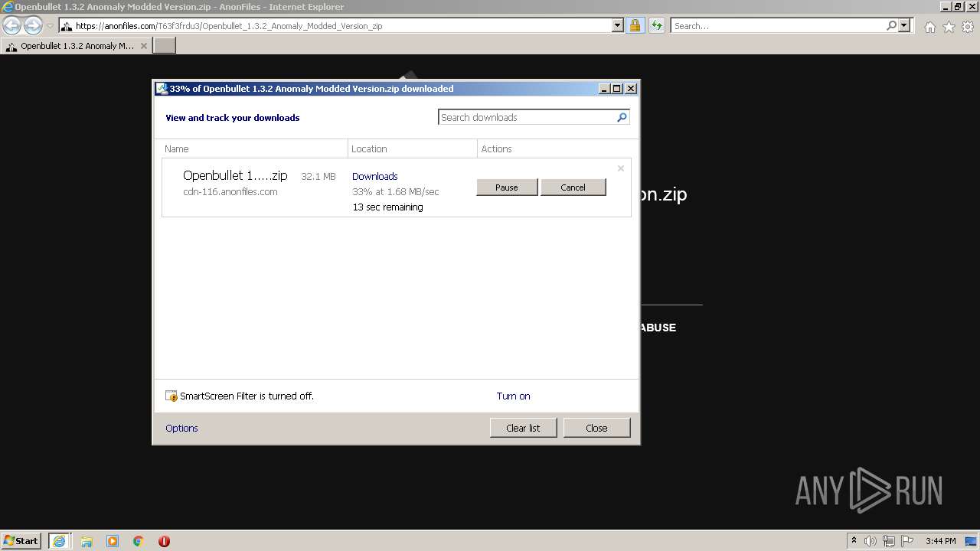980x551 pixels.
Task: Focus the Search downloads field
Action: coord(528,117)
